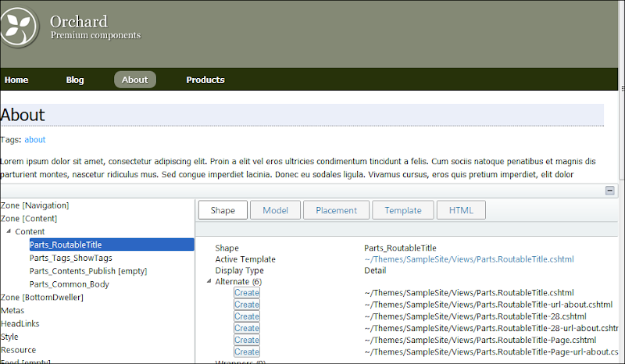Show the HTML tab
This screenshot has width=625, height=364.
tap(461, 210)
